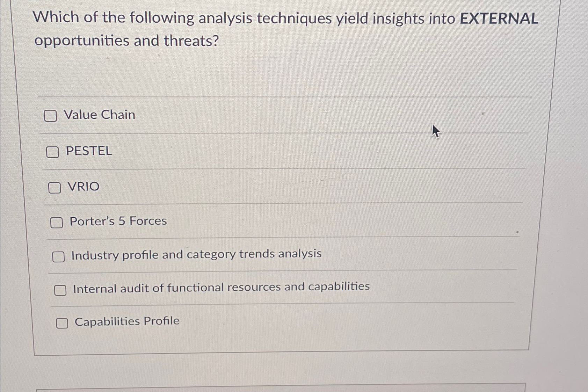Check the Internal audit of functional resources checkbox
The image size is (588, 392).
point(60,290)
